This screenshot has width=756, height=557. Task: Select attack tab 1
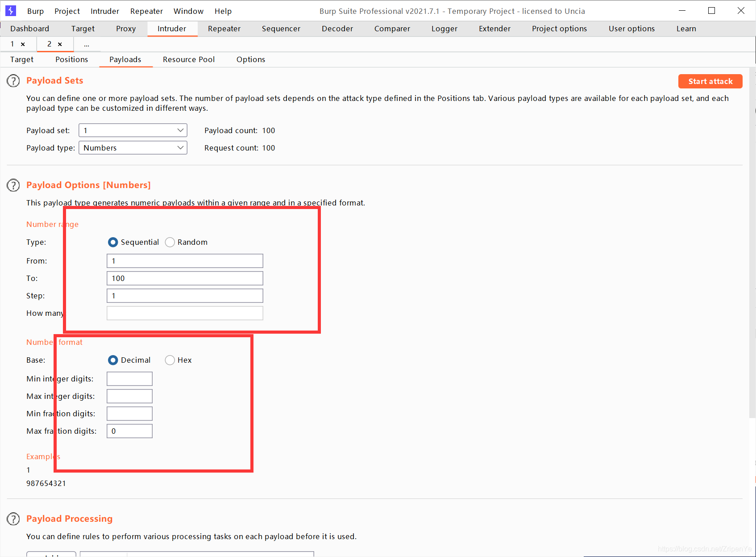point(12,44)
